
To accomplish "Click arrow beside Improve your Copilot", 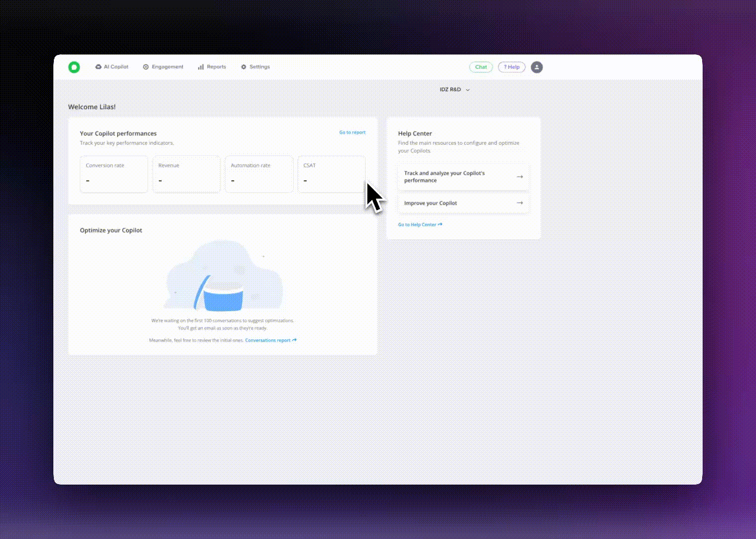I will point(520,203).
